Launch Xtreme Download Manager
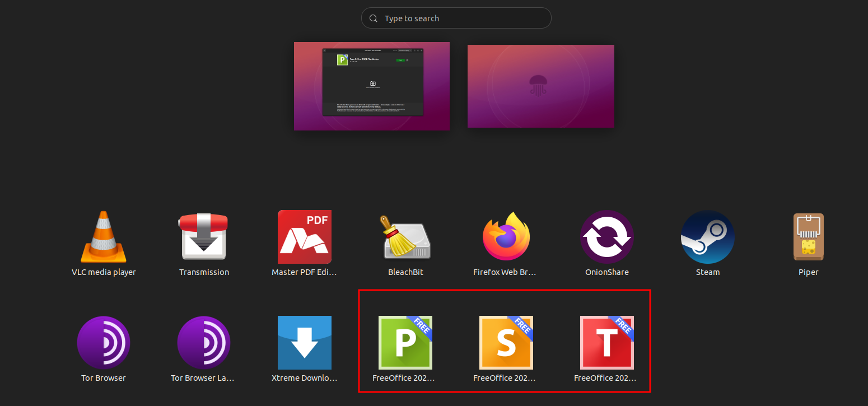Image resolution: width=868 pixels, height=406 pixels. tap(305, 343)
